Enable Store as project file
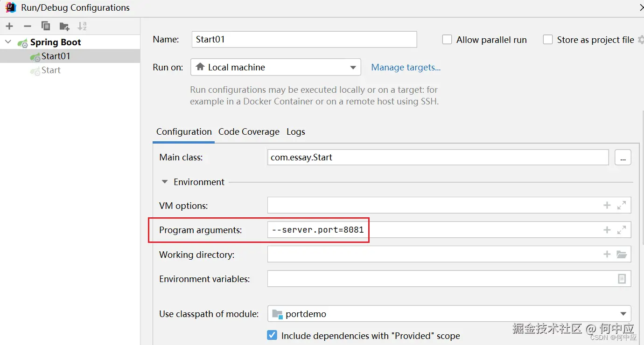This screenshot has height=345, width=644. point(548,40)
